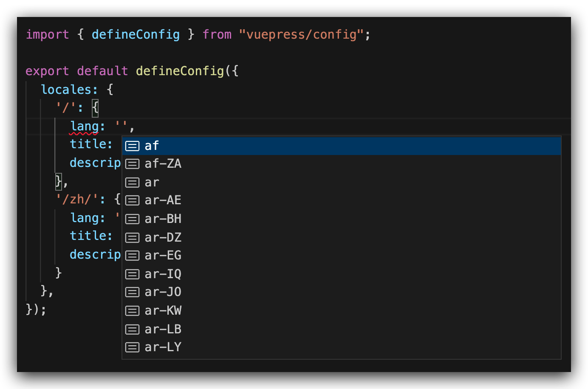Screen dimensions: 588x389
Task: Click the icon beside ar-DZ suggestion
Action: pos(132,237)
